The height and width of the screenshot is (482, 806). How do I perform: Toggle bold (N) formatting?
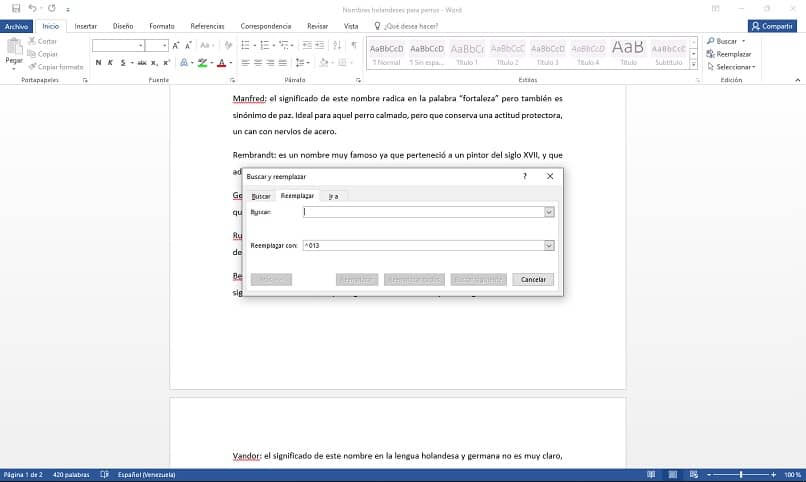(98, 63)
